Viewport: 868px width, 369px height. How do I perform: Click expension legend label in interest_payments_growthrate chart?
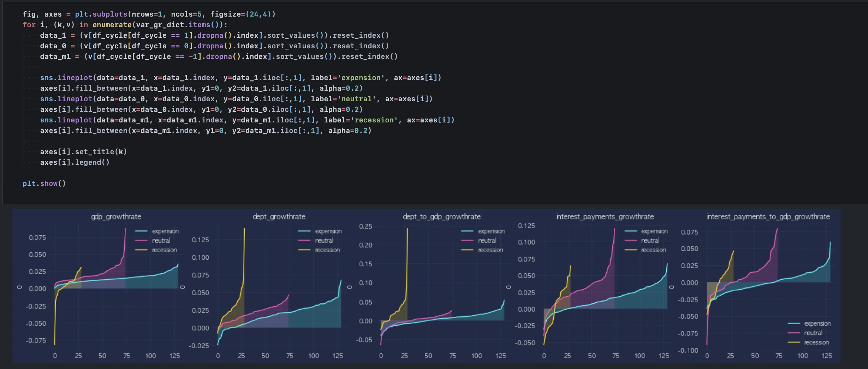tap(654, 231)
